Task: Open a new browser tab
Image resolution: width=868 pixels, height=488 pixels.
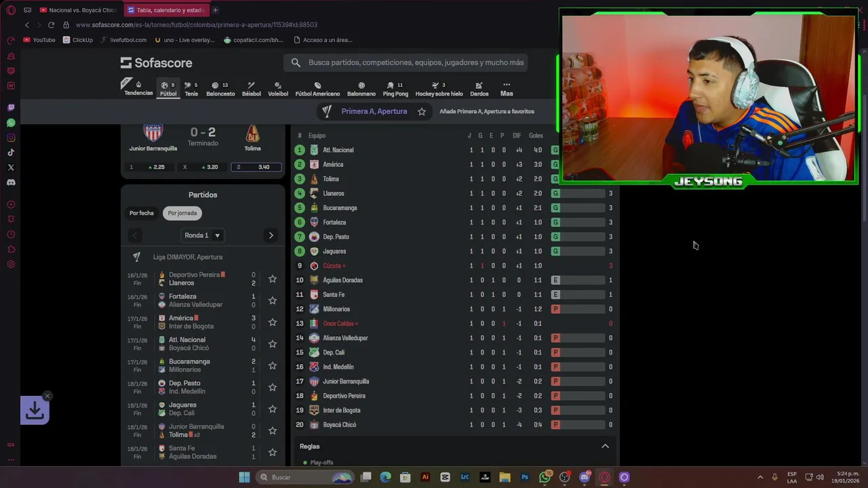Action: [215, 10]
